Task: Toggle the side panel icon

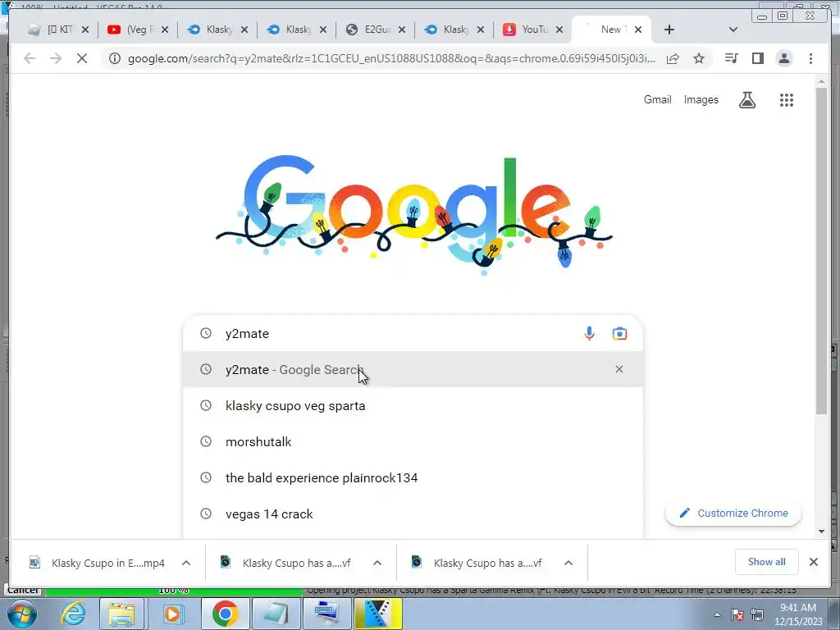Action: [757, 58]
